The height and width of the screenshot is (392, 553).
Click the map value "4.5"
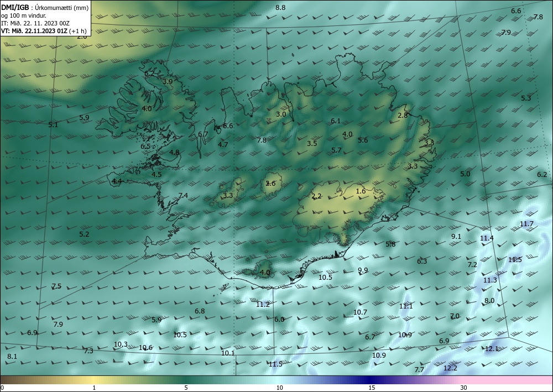click(x=156, y=175)
